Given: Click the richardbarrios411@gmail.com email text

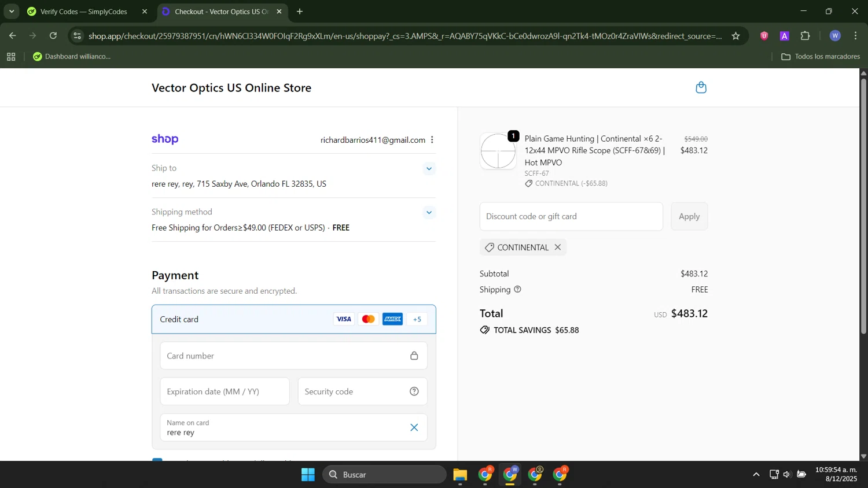Looking at the screenshot, I should tap(373, 140).
